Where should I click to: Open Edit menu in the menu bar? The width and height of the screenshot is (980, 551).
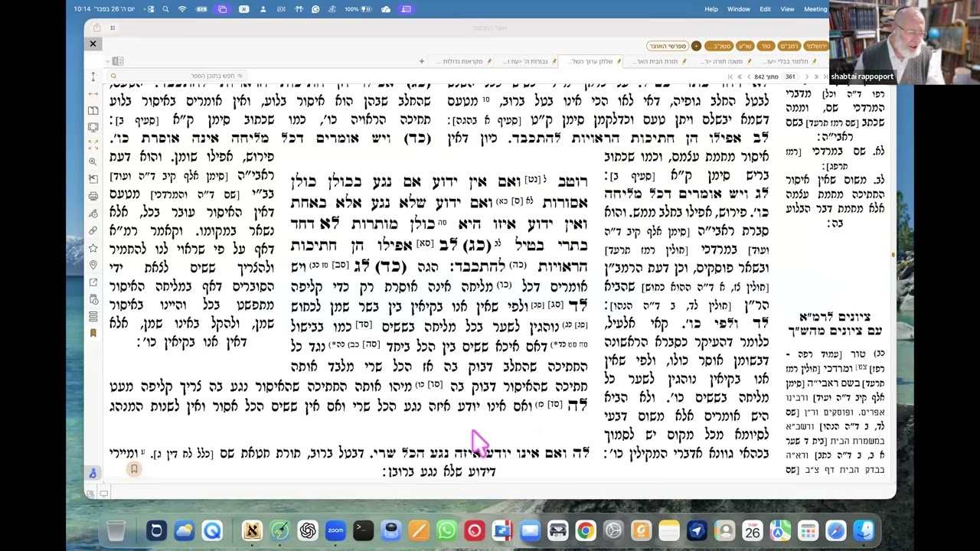(x=765, y=9)
